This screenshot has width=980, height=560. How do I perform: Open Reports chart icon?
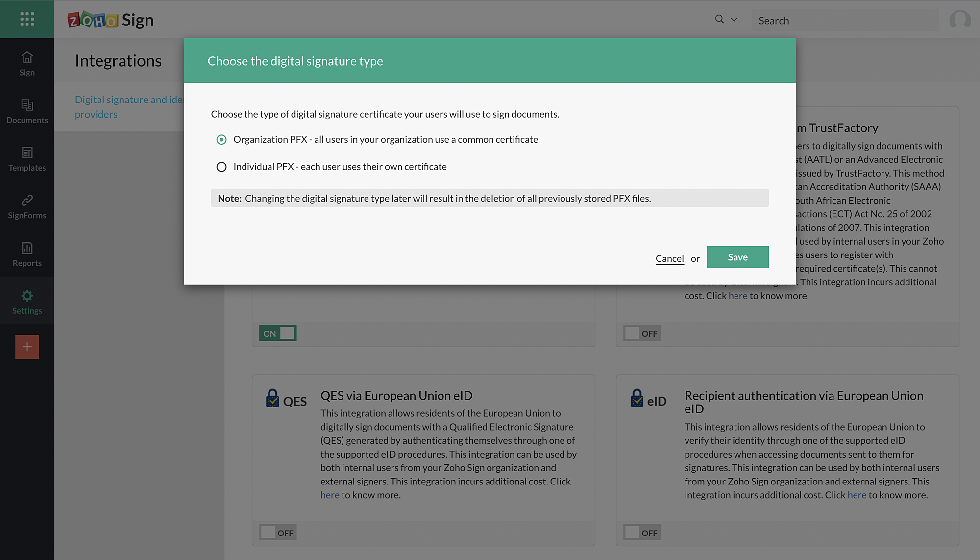(27, 248)
